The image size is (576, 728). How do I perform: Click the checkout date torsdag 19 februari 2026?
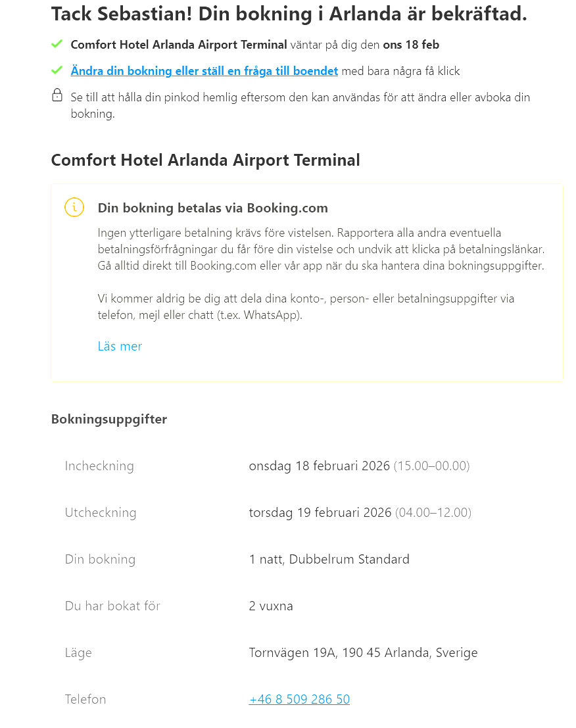pos(320,512)
